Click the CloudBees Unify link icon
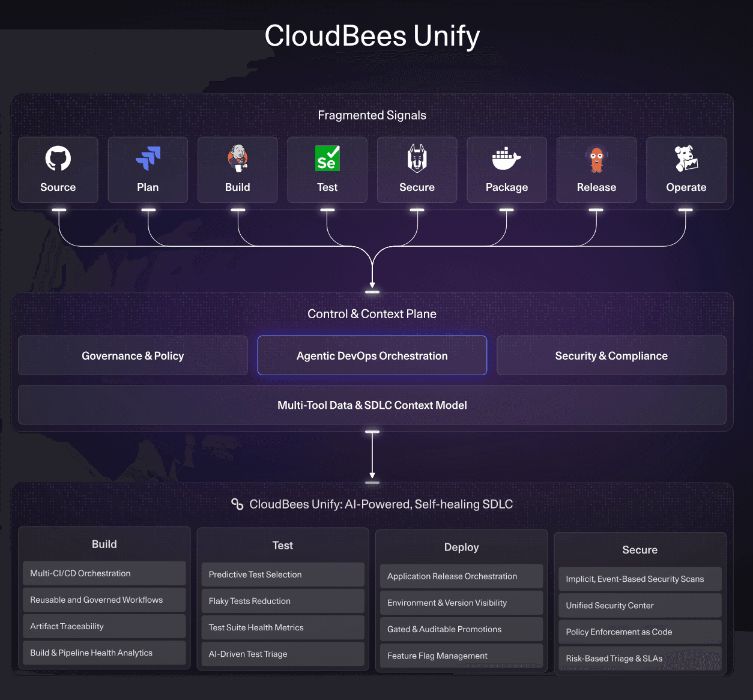753x700 pixels. click(x=237, y=504)
